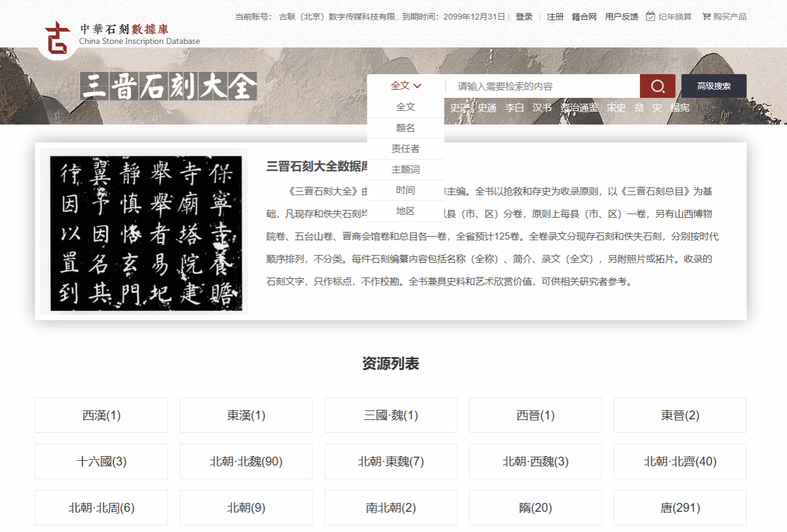
Task: Browse the 北朝·北魏(90) resource category
Action: pos(246,461)
